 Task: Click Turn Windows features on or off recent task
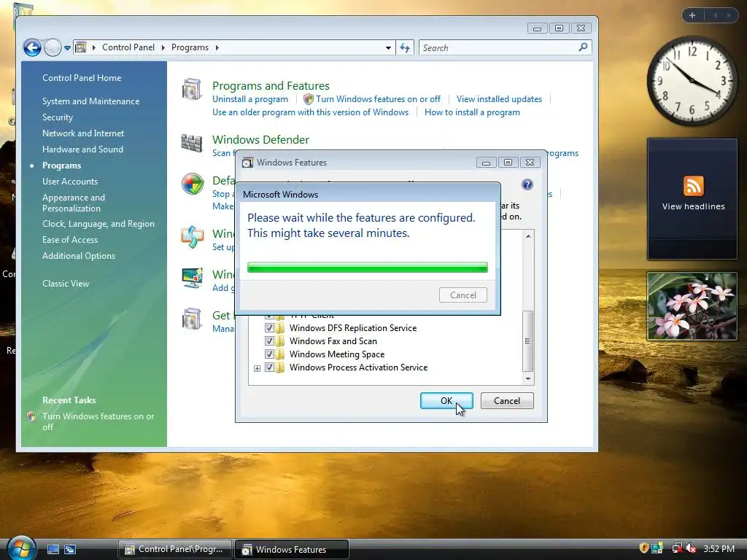[x=98, y=421]
